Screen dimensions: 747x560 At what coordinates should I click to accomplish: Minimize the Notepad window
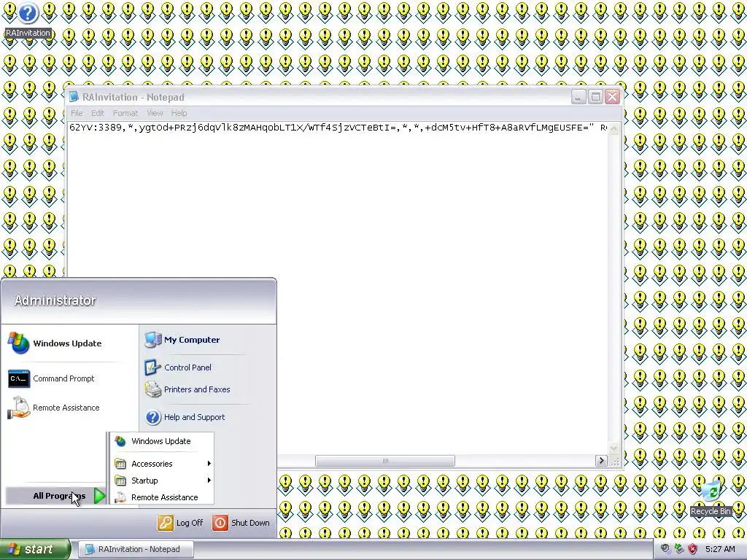point(578,97)
